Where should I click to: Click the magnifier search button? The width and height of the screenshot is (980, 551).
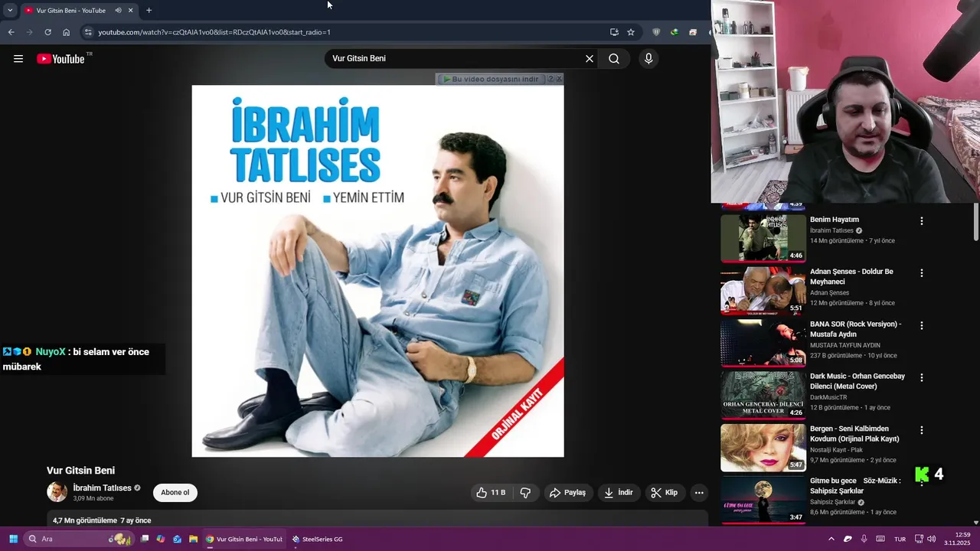(614, 59)
